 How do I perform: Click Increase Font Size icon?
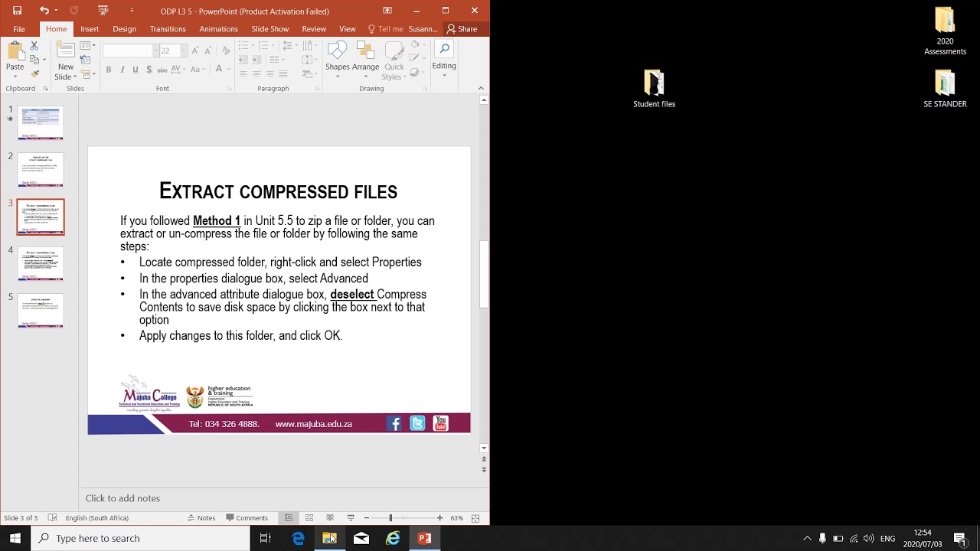[195, 51]
